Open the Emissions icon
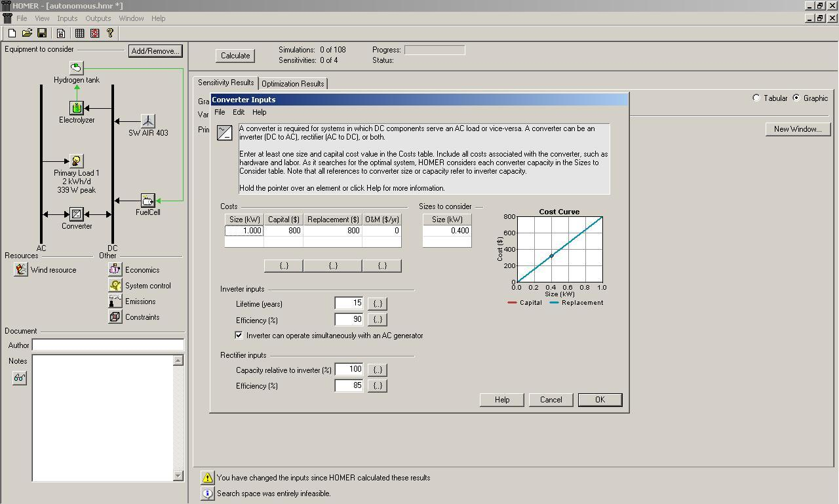The height and width of the screenshot is (504, 839). click(115, 301)
